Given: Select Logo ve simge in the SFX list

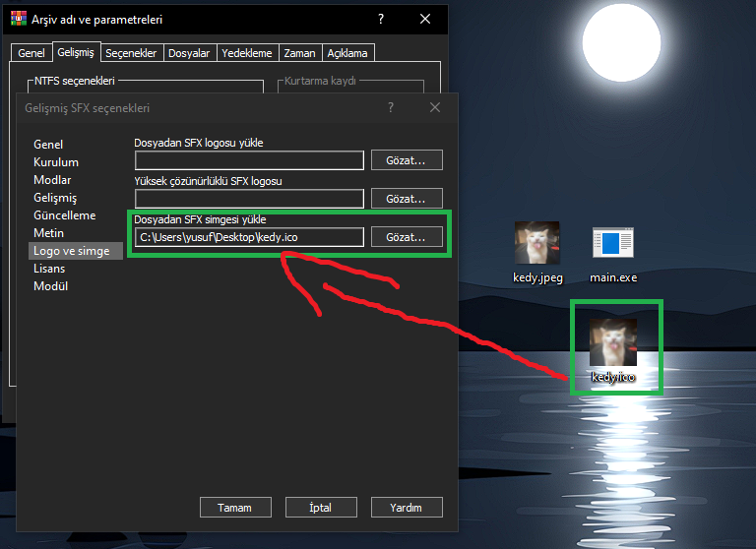Looking at the screenshot, I should point(76,251).
